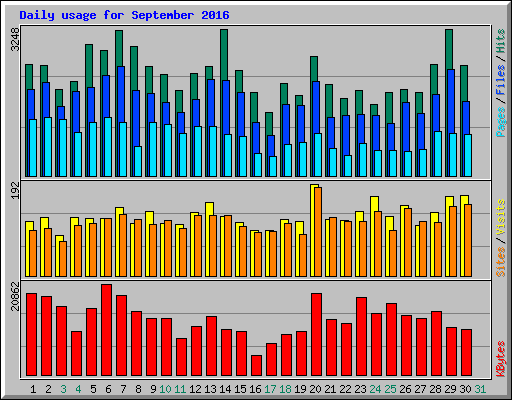Click day label 27 on the x-axis
512x400 pixels.
click(x=420, y=389)
